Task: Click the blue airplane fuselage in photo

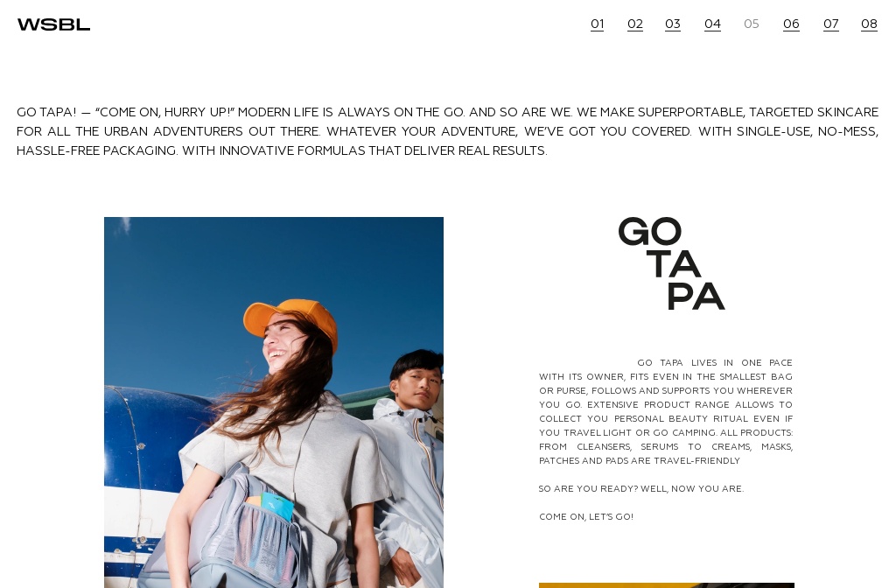Action: coord(150,434)
